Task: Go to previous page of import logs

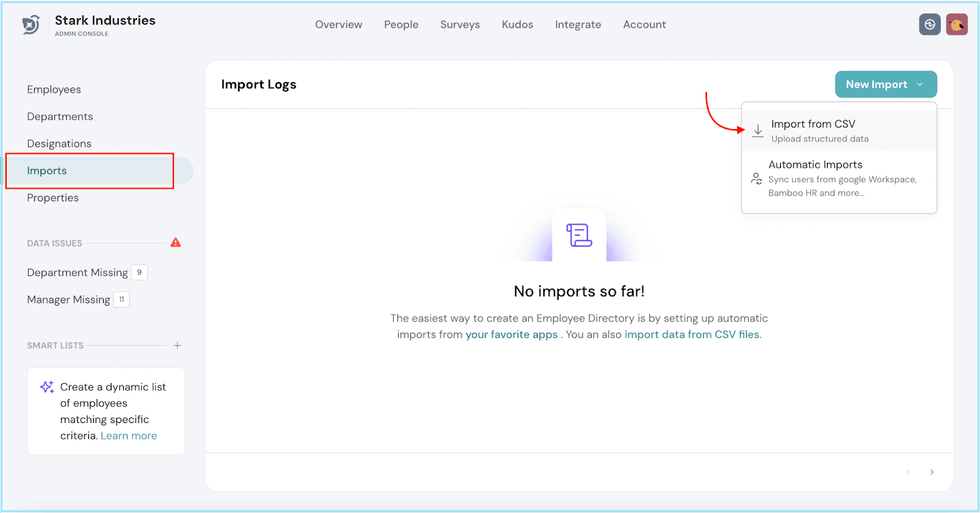Action: click(x=908, y=472)
